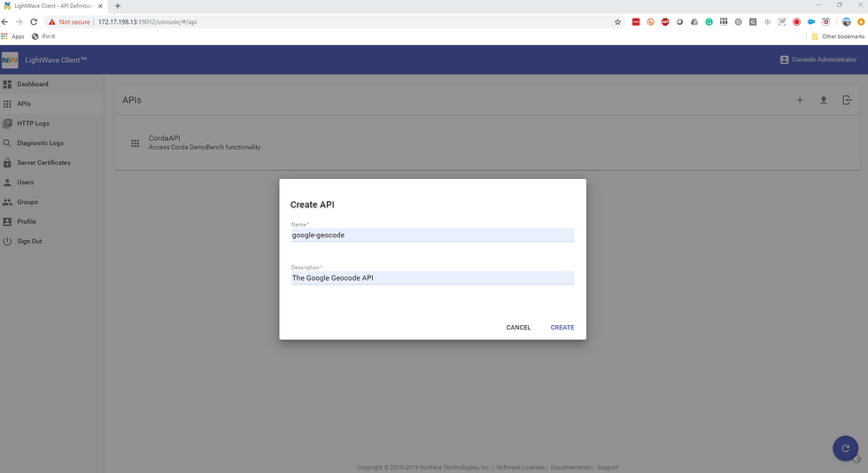This screenshot has height=473, width=868.
Task: Cancel the Create API dialog
Action: coord(518,328)
